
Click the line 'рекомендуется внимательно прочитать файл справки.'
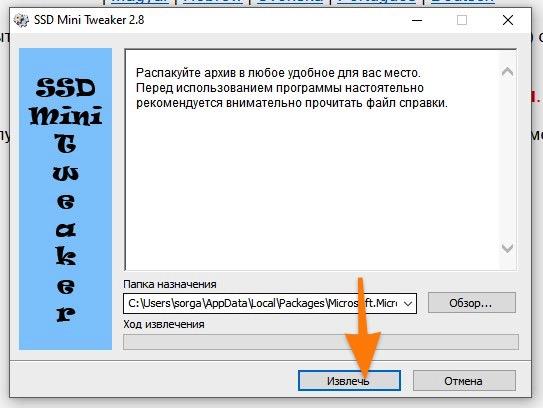tap(292, 103)
